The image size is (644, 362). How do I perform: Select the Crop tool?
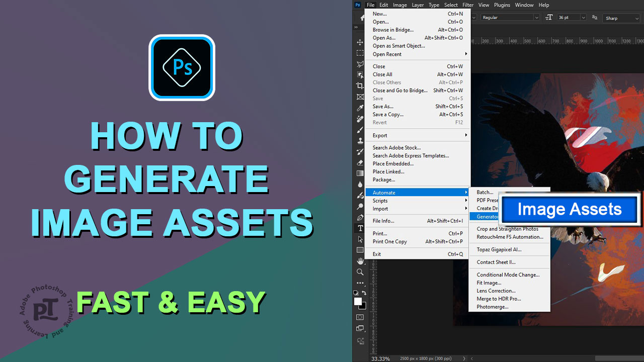(x=360, y=86)
